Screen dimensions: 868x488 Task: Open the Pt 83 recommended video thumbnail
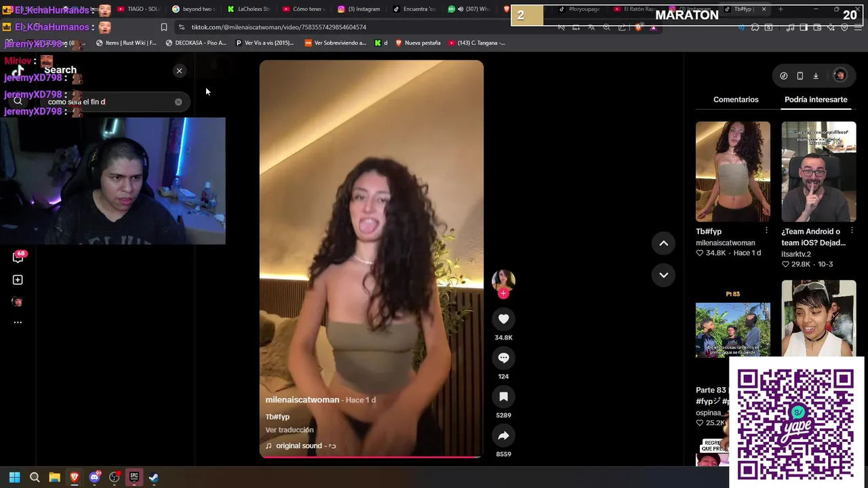[732, 330]
